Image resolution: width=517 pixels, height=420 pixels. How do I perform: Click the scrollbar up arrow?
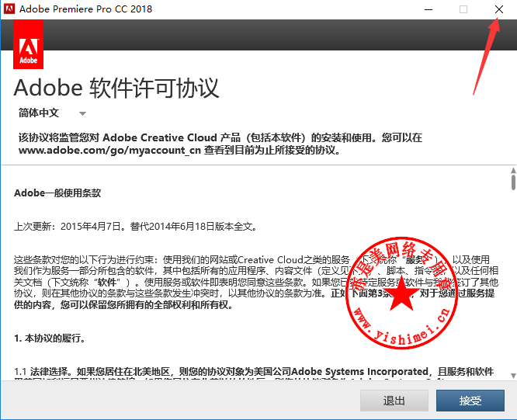click(x=513, y=170)
